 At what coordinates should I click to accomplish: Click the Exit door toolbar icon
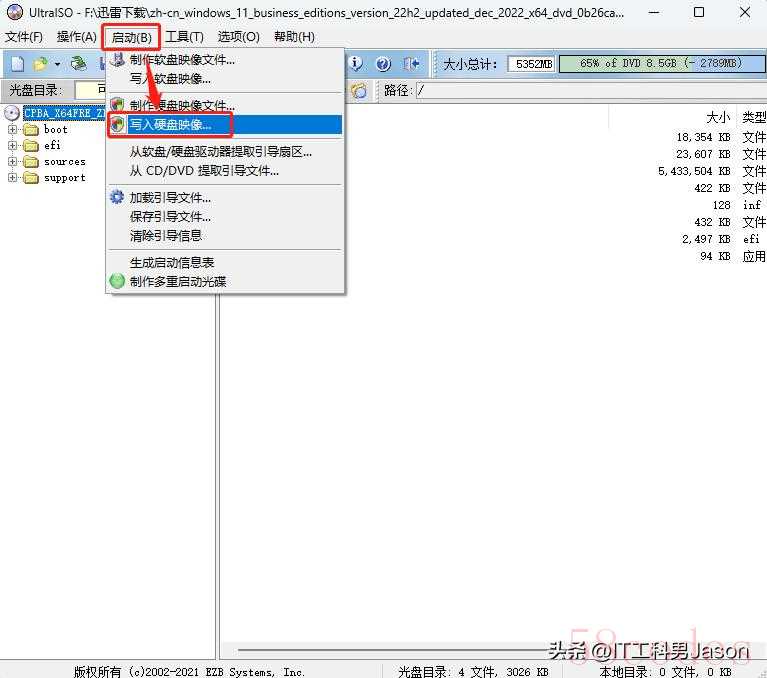click(x=410, y=64)
